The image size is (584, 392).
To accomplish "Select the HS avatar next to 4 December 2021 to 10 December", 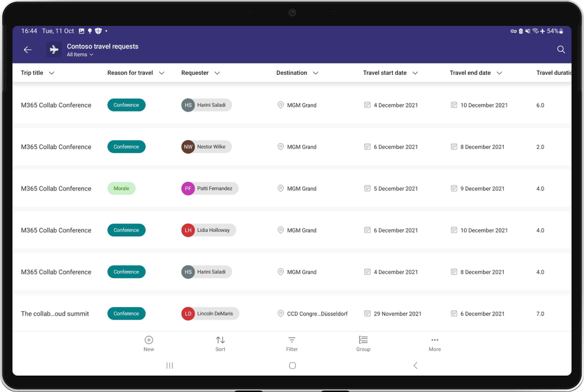I will (188, 105).
